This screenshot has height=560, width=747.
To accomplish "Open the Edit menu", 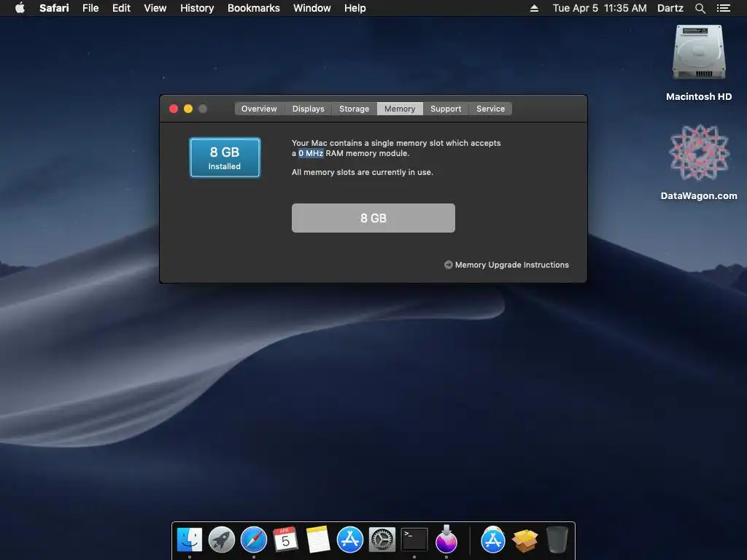I will coord(121,8).
